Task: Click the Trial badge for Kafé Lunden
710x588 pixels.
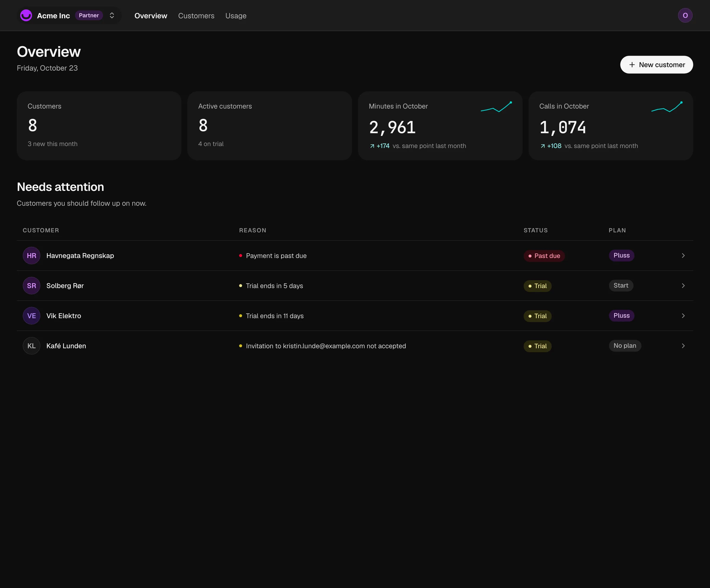Action: click(x=537, y=346)
